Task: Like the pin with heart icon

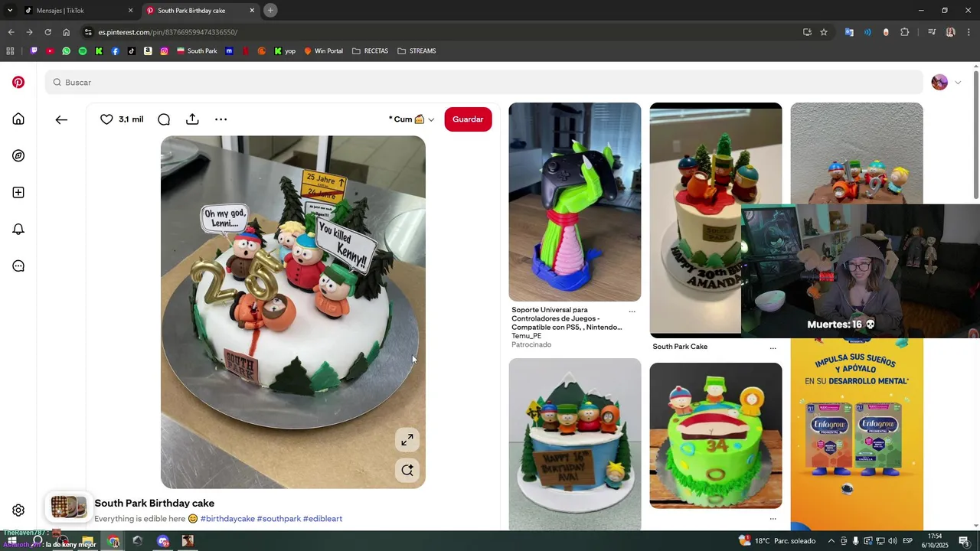Action: click(106, 119)
